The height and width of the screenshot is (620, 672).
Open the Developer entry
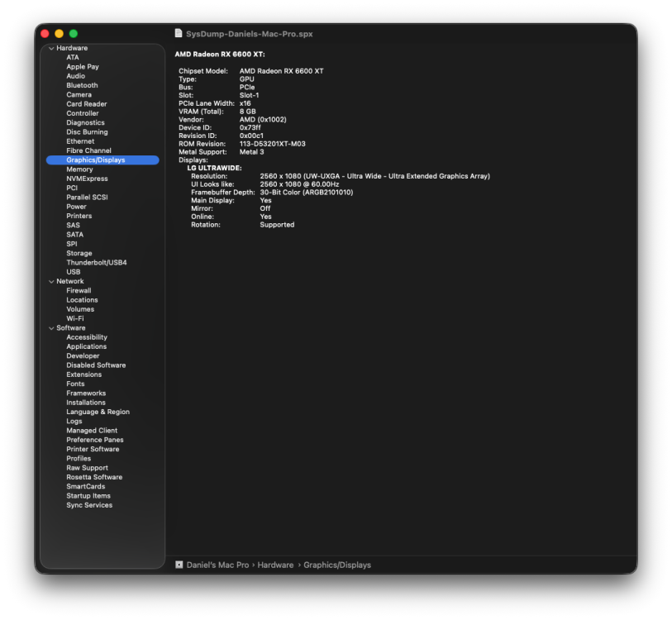[83, 355]
